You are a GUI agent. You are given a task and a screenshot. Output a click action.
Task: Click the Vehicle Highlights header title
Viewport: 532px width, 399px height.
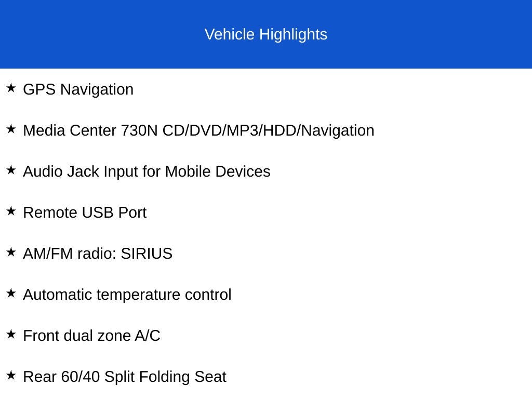pos(266,34)
